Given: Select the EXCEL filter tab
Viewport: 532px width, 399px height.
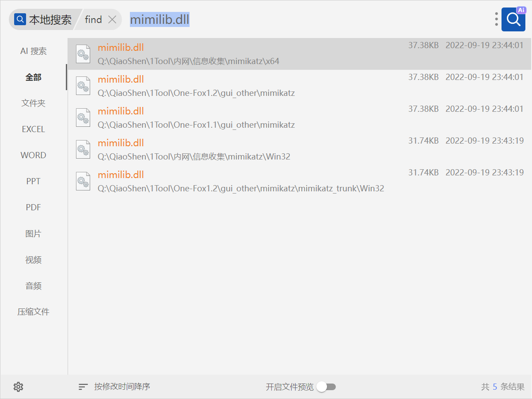Looking at the screenshot, I should coord(34,129).
